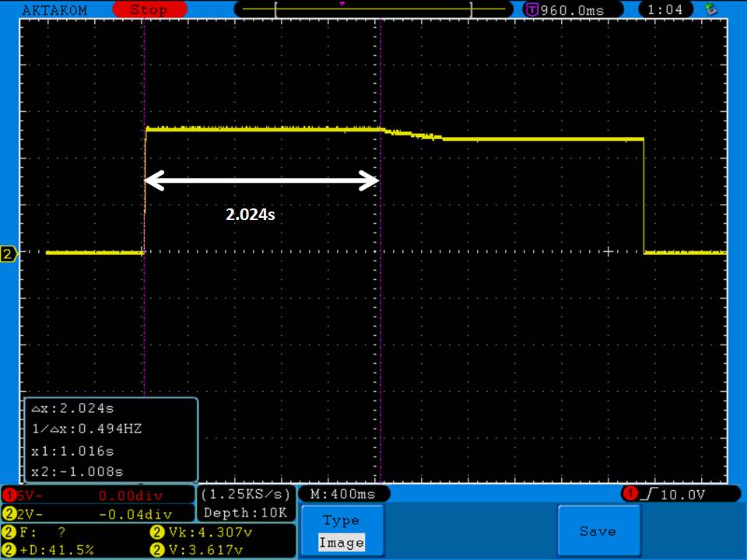The image size is (747, 560).
Task: Select the M:400ms timebase readout
Action: [x=342, y=495]
